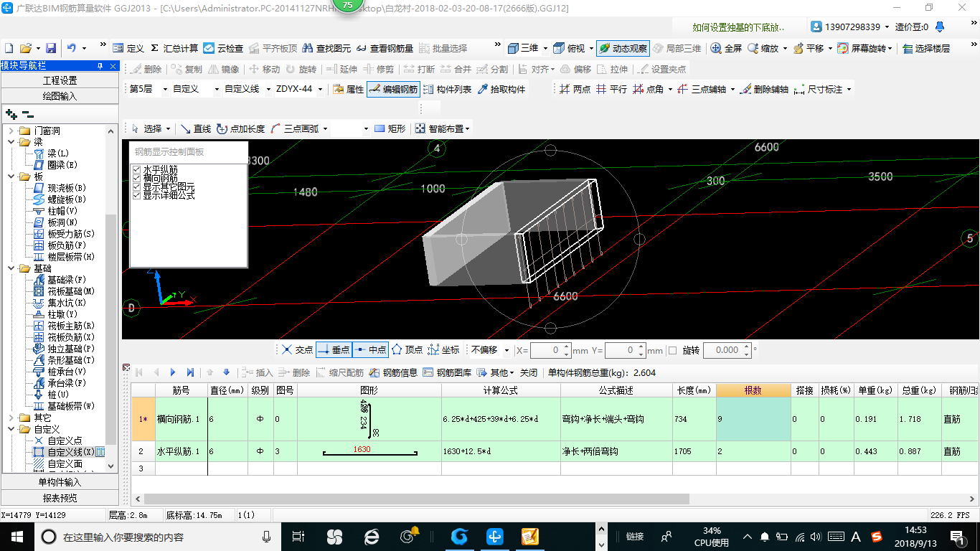
Task: Click 查找图元 find element tool
Action: click(326, 48)
